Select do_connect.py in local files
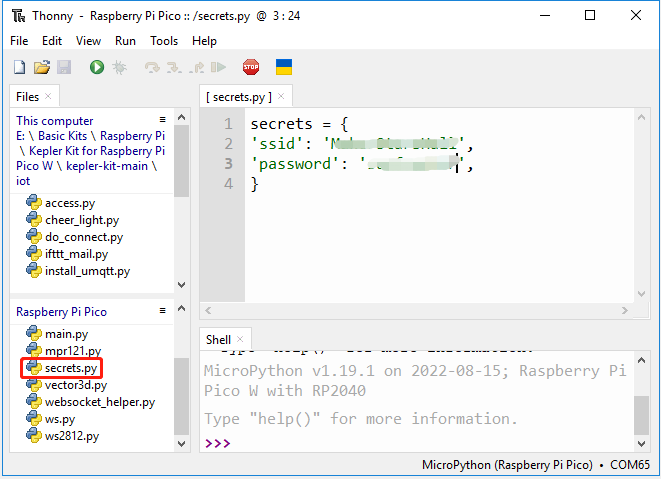 pos(75,237)
